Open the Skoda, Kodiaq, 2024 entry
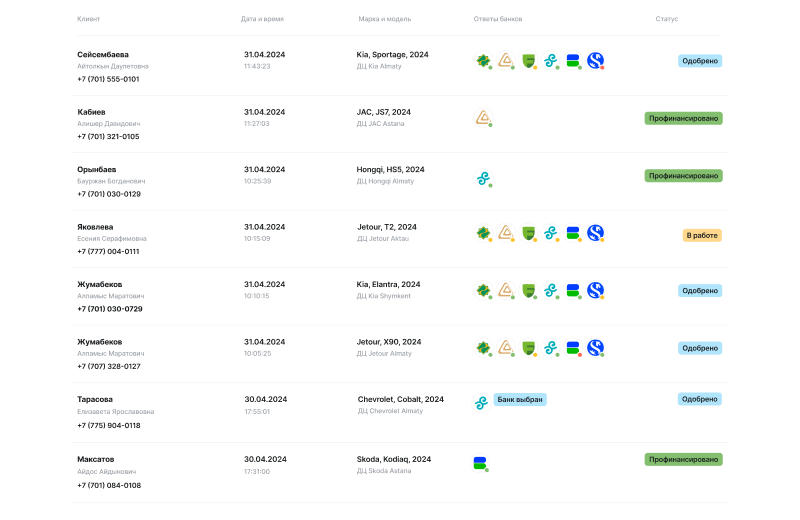 tap(394, 459)
